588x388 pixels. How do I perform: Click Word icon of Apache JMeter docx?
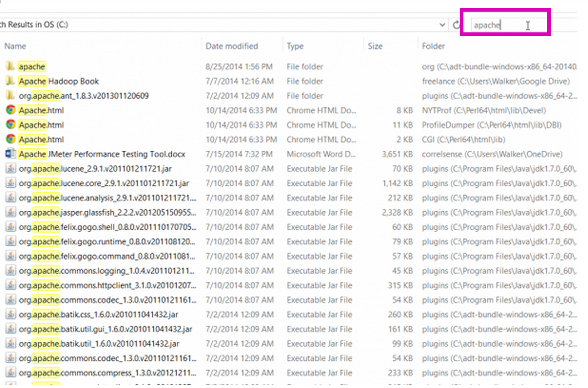[x=11, y=154]
